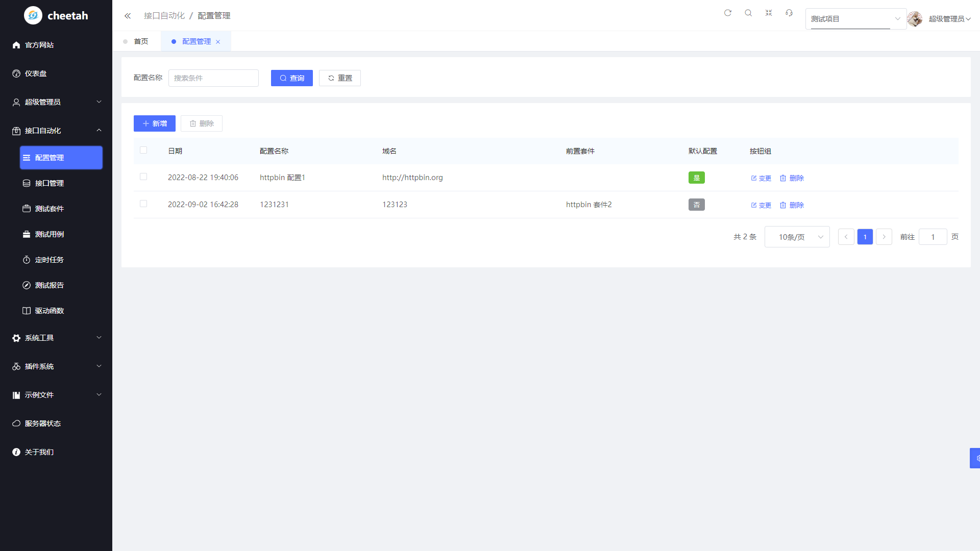Open the floating settings button at right edge

click(x=975, y=458)
